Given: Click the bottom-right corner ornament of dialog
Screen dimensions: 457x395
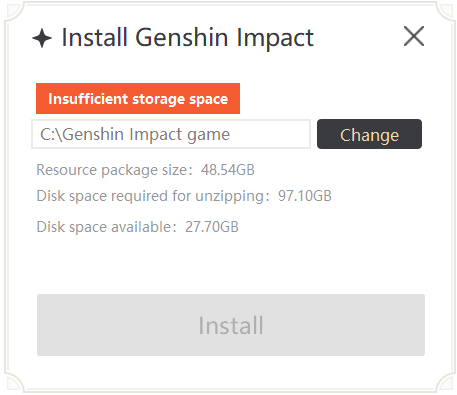Looking at the screenshot, I should (x=446, y=382).
